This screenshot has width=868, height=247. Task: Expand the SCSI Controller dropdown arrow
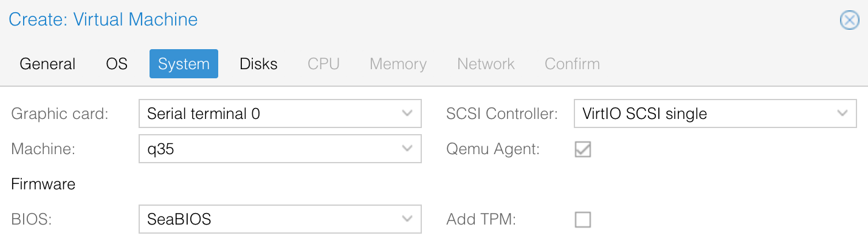click(842, 113)
